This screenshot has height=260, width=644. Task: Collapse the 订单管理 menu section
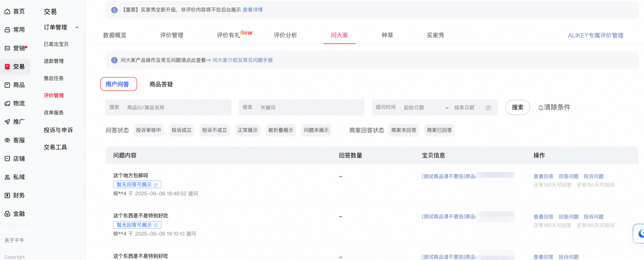point(77,28)
